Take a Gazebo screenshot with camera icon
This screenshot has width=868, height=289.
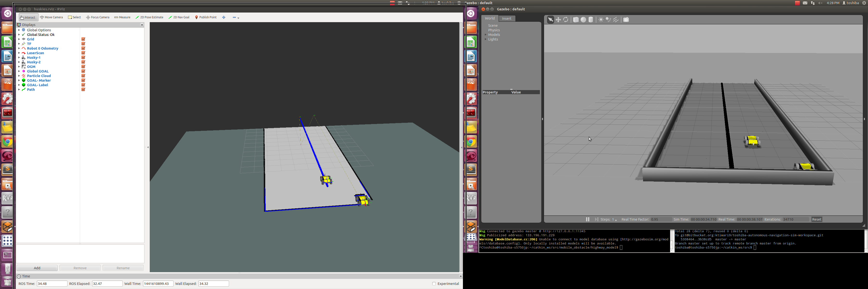626,20
